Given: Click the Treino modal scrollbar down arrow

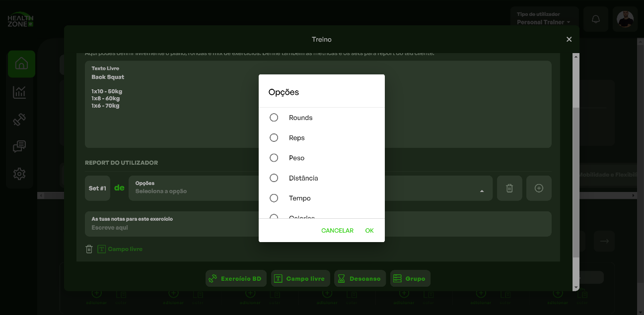Looking at the screenshot, I should pyautogui.click(x=576, y=287).
